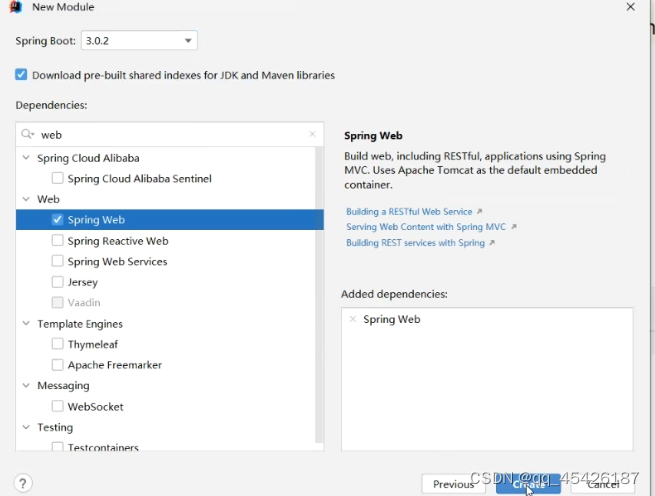Click the Apache Freemarker label
Image resolution: width=655 pixels, height=496 pixels.
tap(115, 365)
